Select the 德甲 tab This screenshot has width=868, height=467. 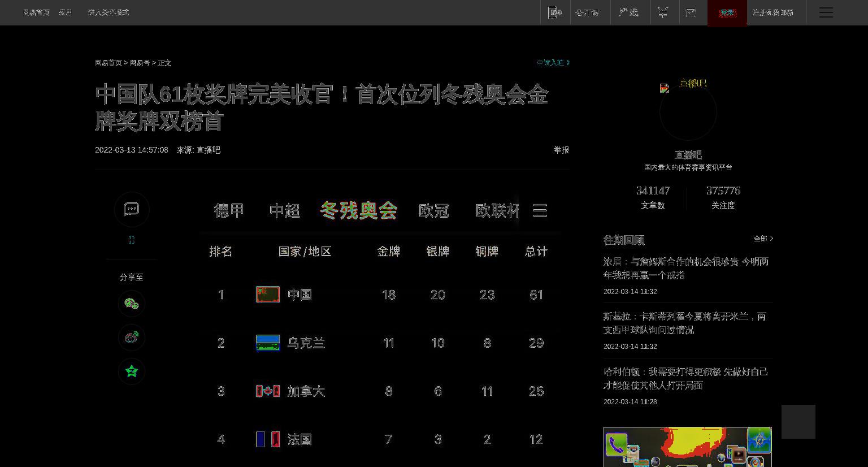coord(229,210)
